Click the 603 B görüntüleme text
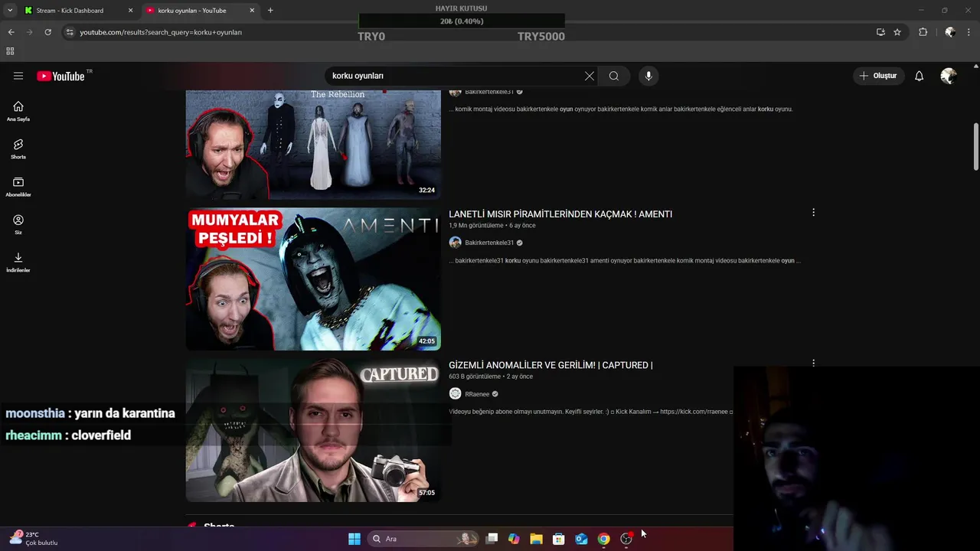Viewport: 980px width, 551px height. [475, 377]
